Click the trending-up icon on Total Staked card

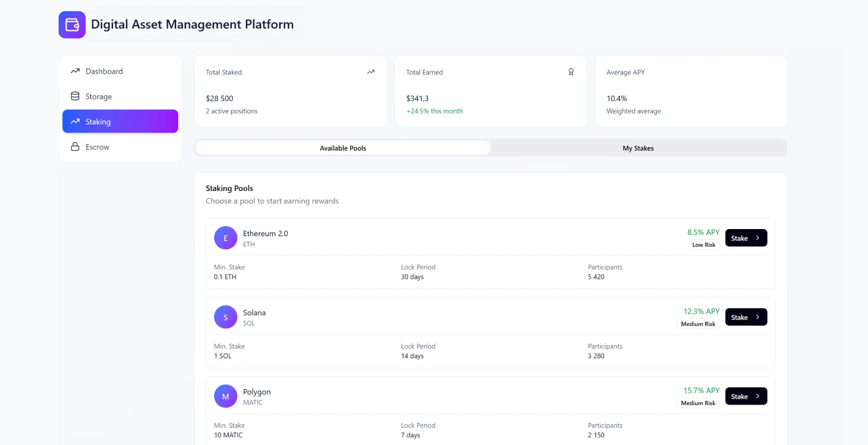(x=370, y=71)
